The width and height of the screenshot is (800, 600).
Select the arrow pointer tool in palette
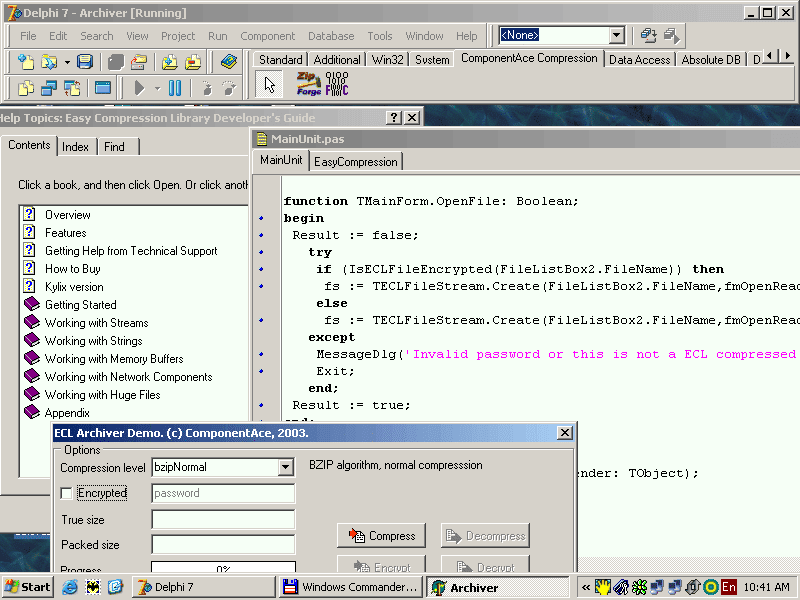click(x=269, y=86)
